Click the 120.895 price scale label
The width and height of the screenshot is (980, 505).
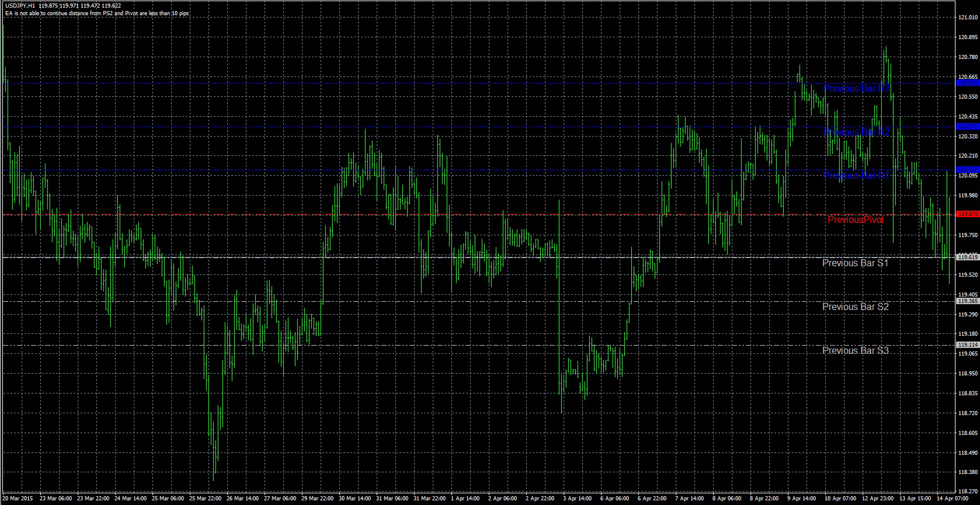coord(968,37)
